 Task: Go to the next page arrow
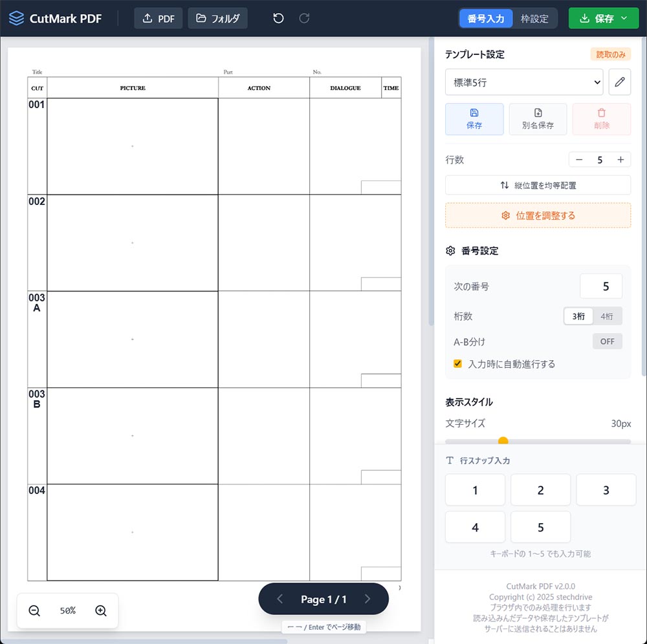pos(367,599)
